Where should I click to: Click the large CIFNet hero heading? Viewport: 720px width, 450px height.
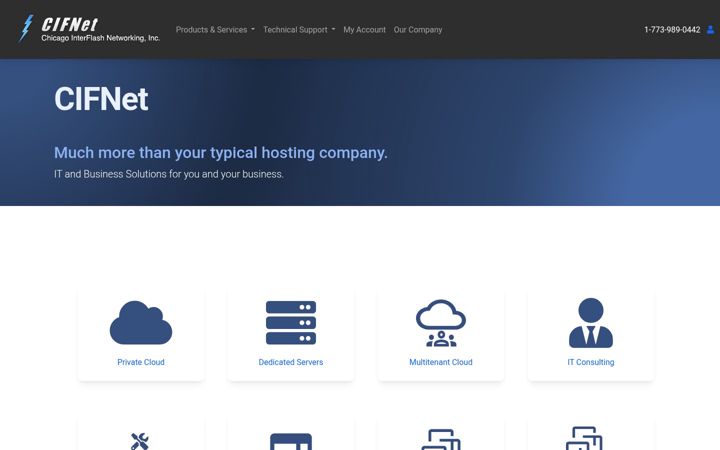tap(101, 99)
